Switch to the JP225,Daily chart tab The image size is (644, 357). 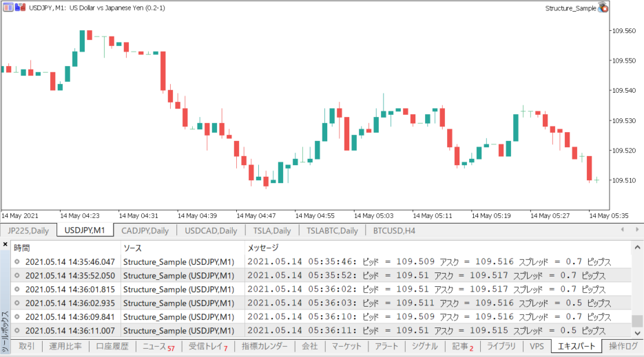click(x=28, y=230)
